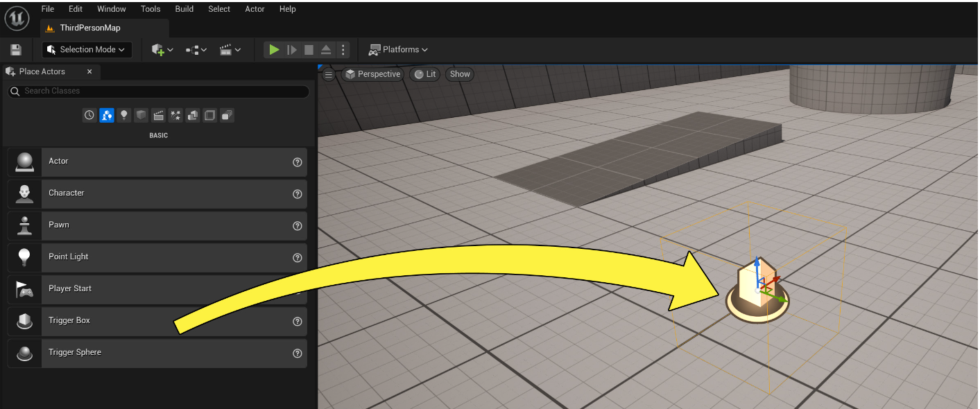The height and width of the screenshot is (409, 980).
Task: Click the Stop simulation square button
Action: point(309,50)
